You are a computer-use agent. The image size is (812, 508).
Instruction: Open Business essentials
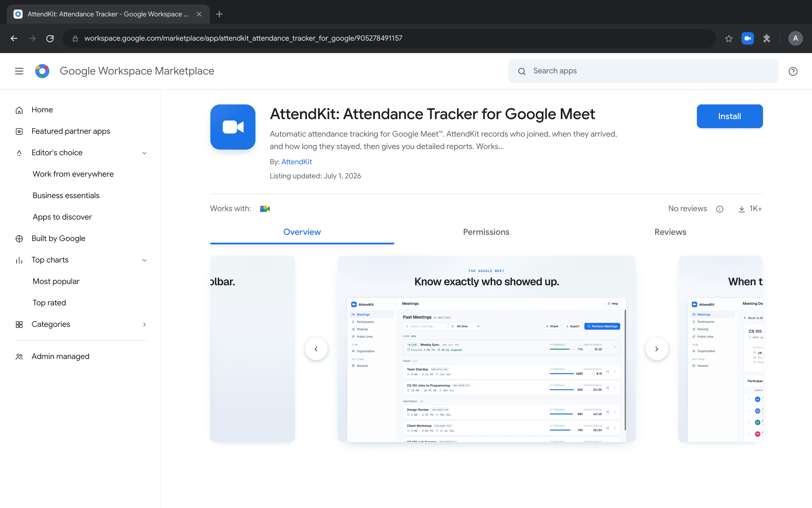click(66, 196)
